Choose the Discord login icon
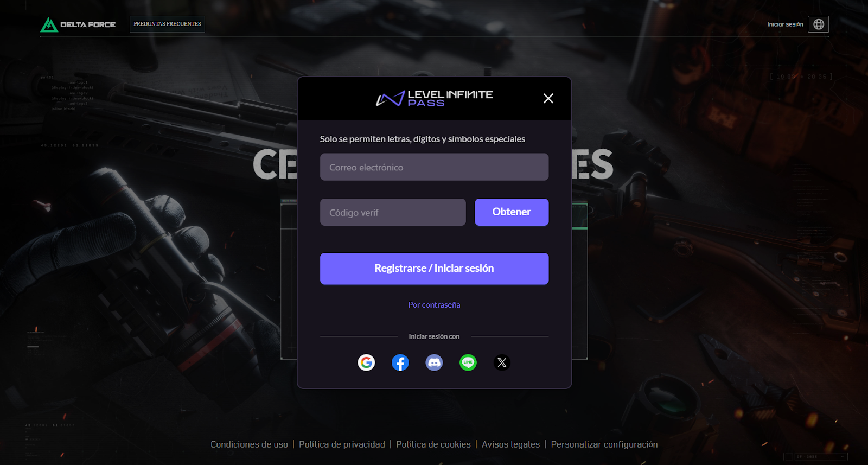Screen dimensions: 868x465 (434, 362)
